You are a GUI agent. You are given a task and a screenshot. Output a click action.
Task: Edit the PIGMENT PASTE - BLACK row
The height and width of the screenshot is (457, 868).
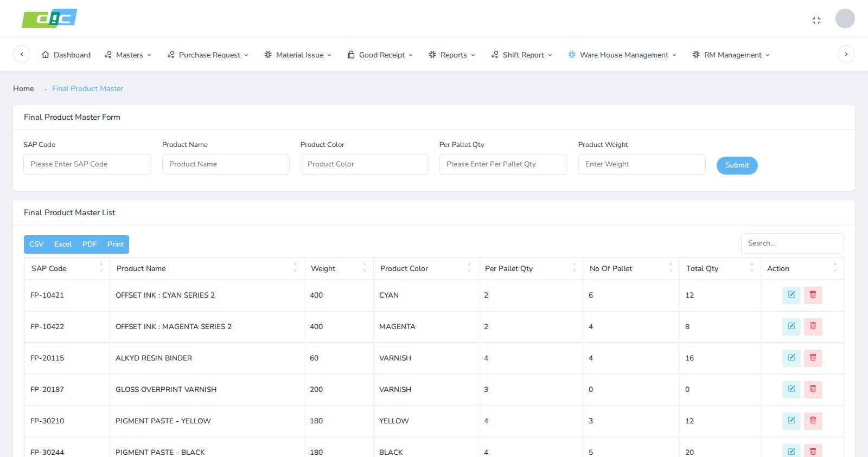792,451
